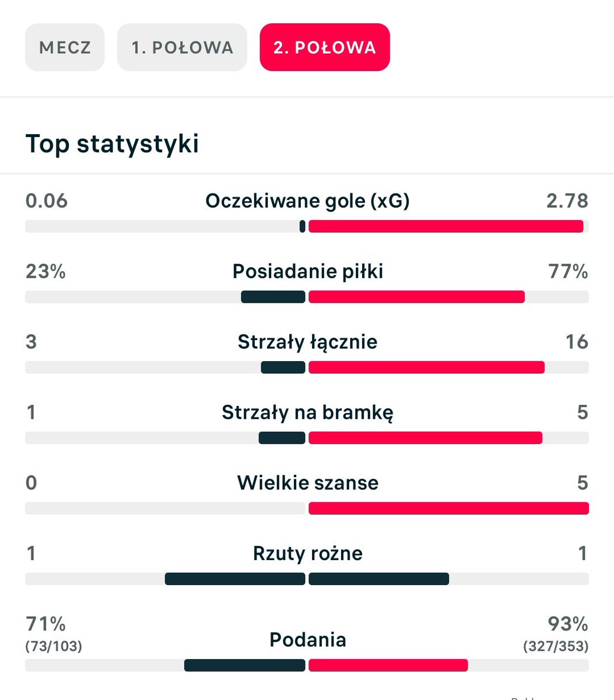
Task: Click the Strzały łącznie stat row label
Action: click(x=307, y=342)
